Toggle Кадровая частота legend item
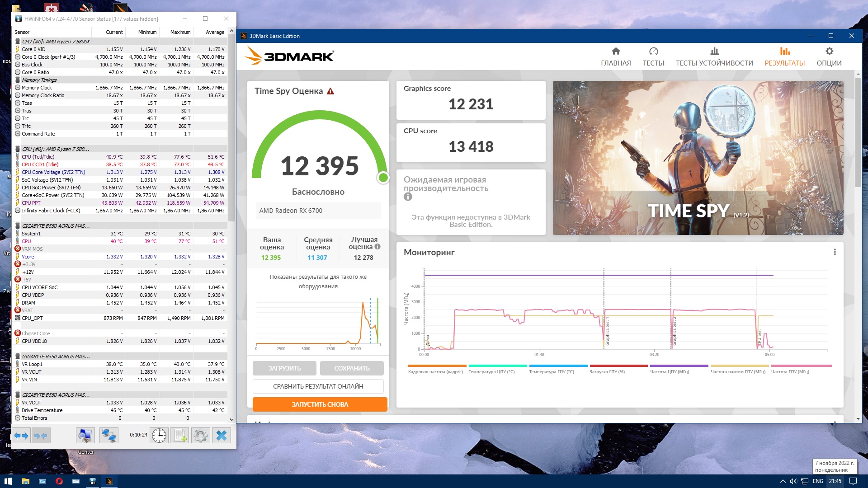Viewport: 868px width, 488px height. point(436,369)
